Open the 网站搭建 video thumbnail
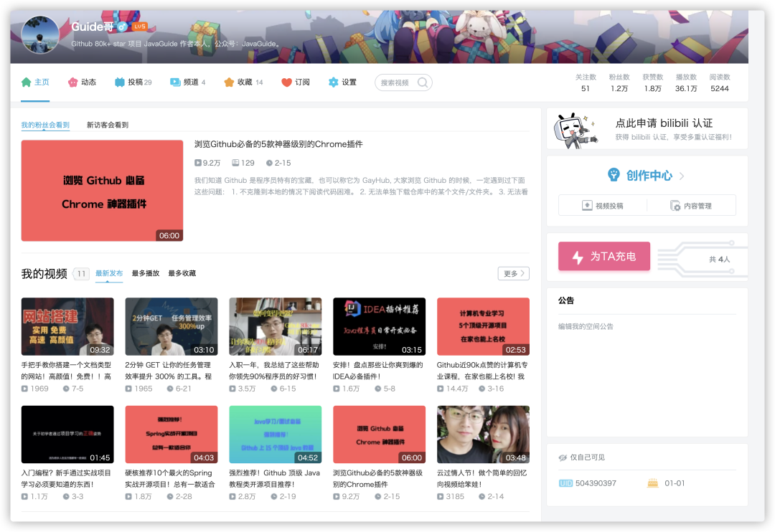This screenshot has height=532, width=775. coord(67,326)
